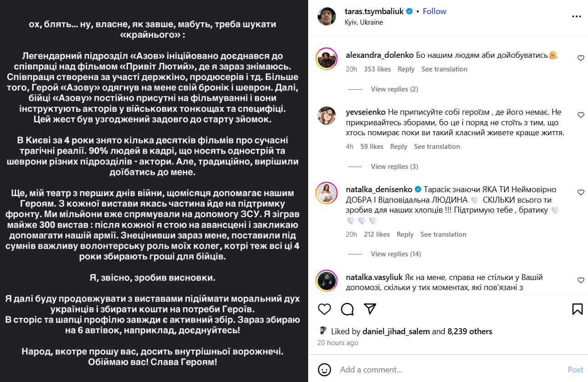
Task: Open Kyiv, Ukraine location link
Action: [x=364, y=22]
